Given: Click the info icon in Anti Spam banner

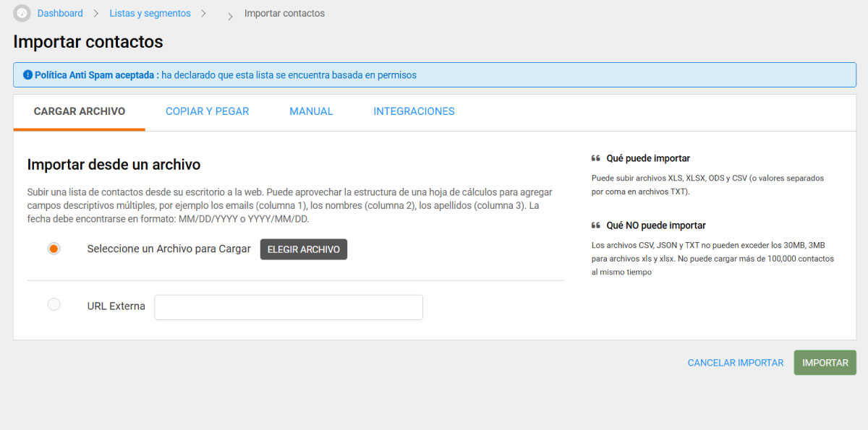Looking at the screenshot, I should pyautogui.click(x=27, y=75).
